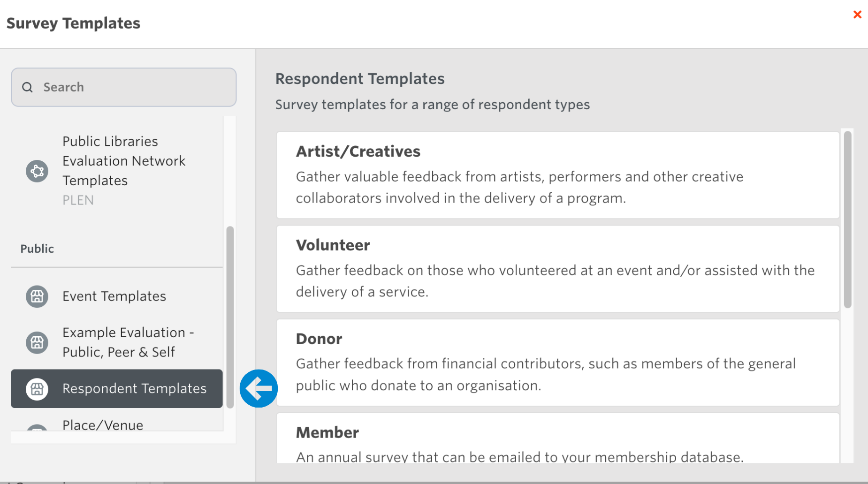Viewport: 868px width, 484px height.
Task: Choose the Donor survey template
Action: point(557,363)
